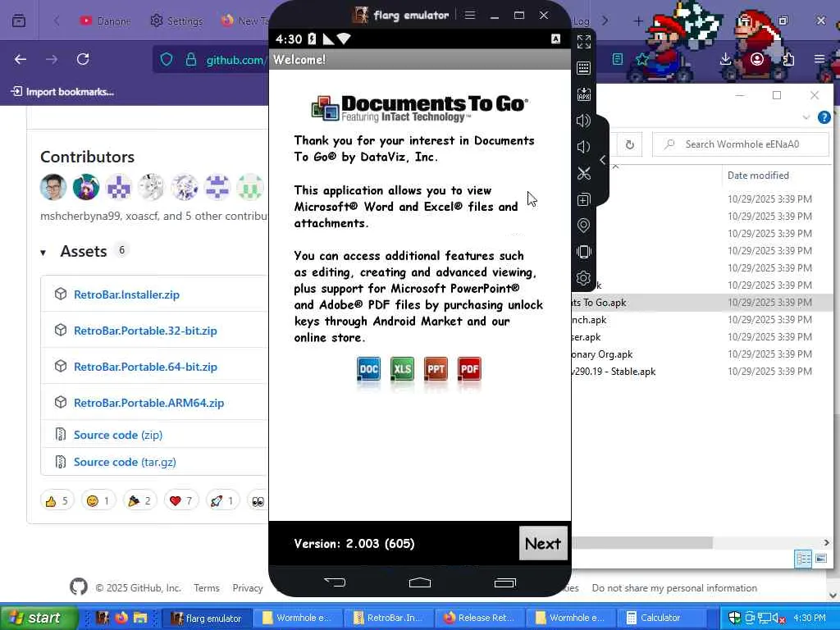Open the emulator settings gear icon
The width and height of the screenshot is (840, 630).
coord(583,278)
